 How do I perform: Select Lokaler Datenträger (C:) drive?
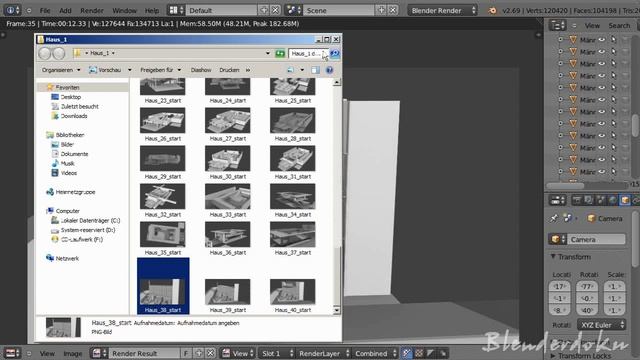(x=90, y=220)
